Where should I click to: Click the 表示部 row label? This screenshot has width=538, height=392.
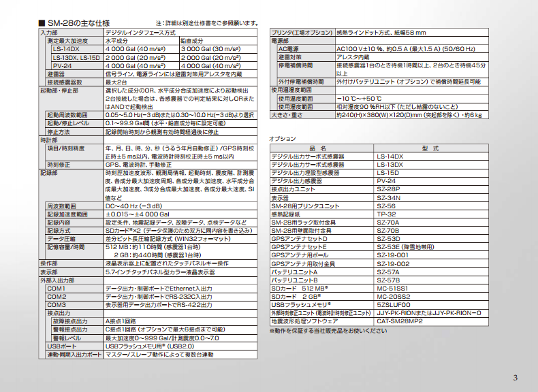point(49,271)
